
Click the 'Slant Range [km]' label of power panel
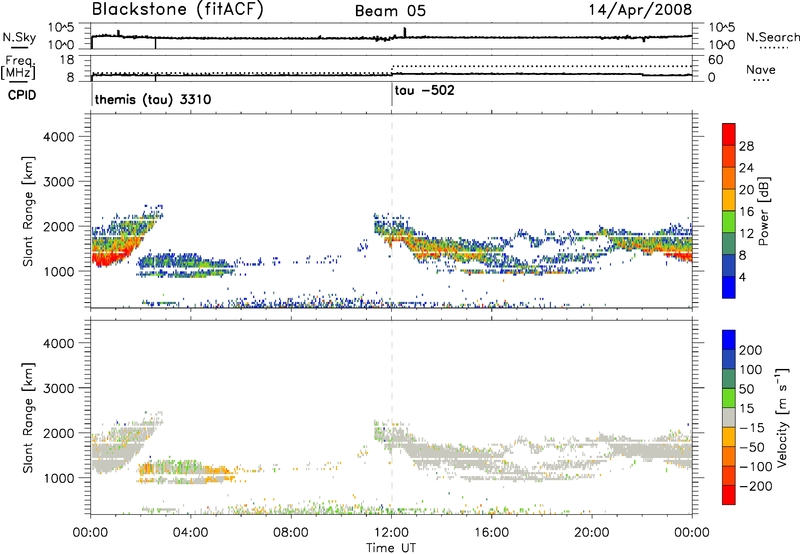28,211
